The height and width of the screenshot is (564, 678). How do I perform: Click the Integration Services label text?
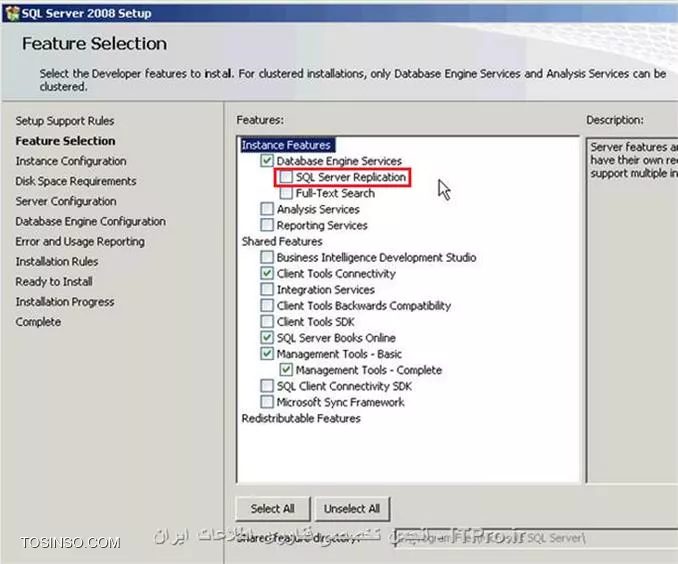tap(326, 290)
